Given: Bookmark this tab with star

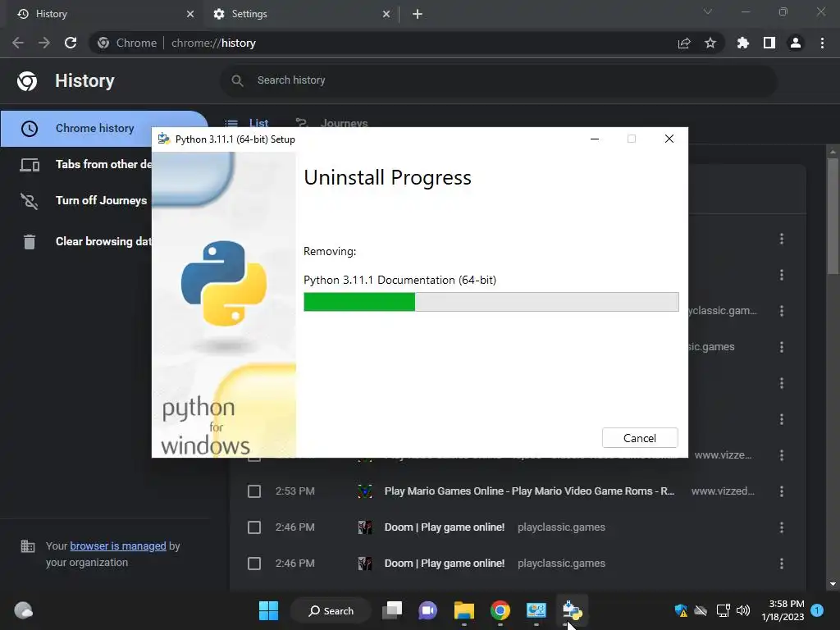Looking at the screenshot, I should [710, 43].
